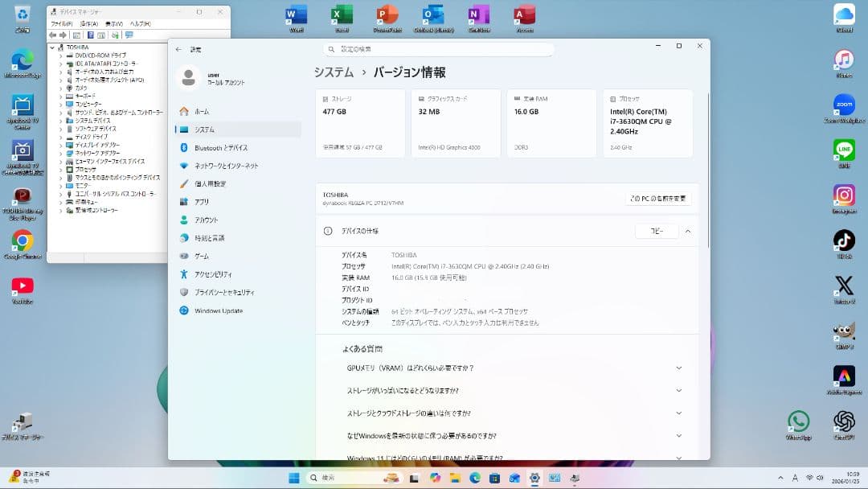This screenshot has height=489, width=868.
Task: Select Bluetooth and devices in sidebar
Action: 238,148
